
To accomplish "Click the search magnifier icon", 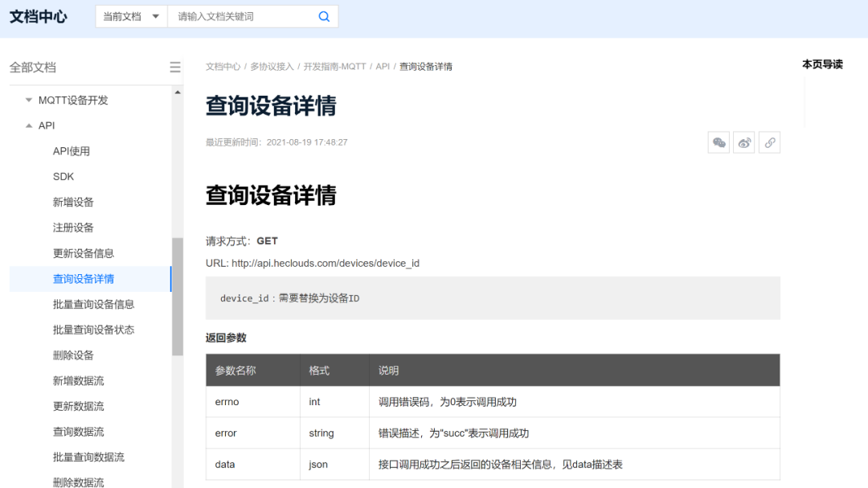I will [323, 15].
